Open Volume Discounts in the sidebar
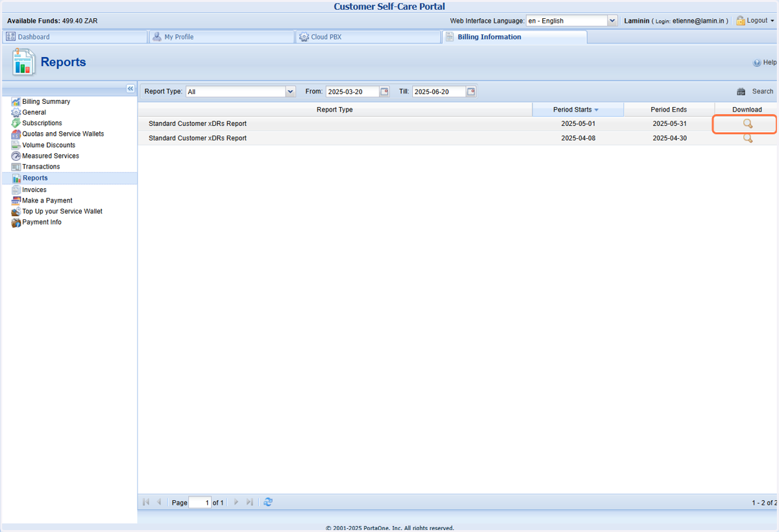 pyautogui.click(x=49, y=145)
